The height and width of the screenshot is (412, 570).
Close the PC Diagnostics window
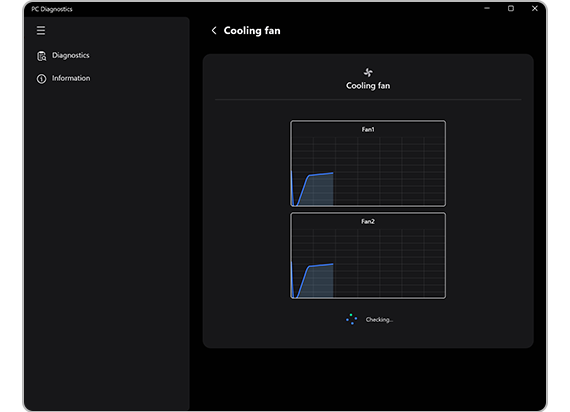coord(535,8)
